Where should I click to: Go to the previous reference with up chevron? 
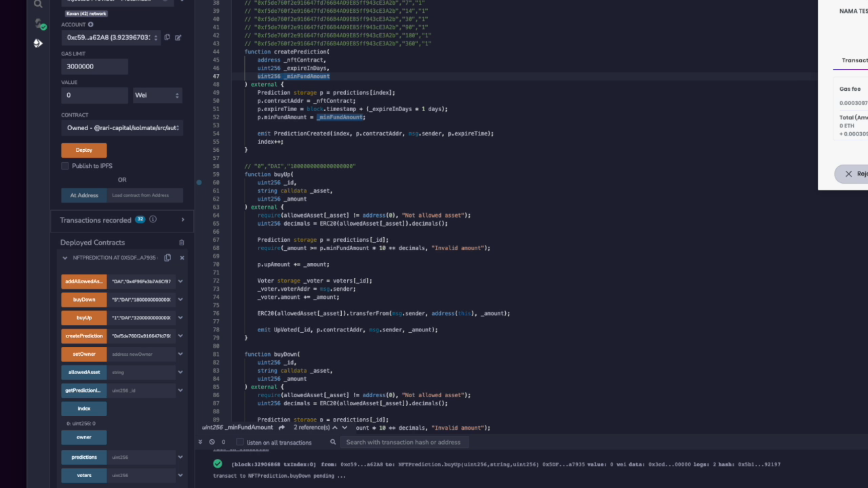(x=335, y=428)
